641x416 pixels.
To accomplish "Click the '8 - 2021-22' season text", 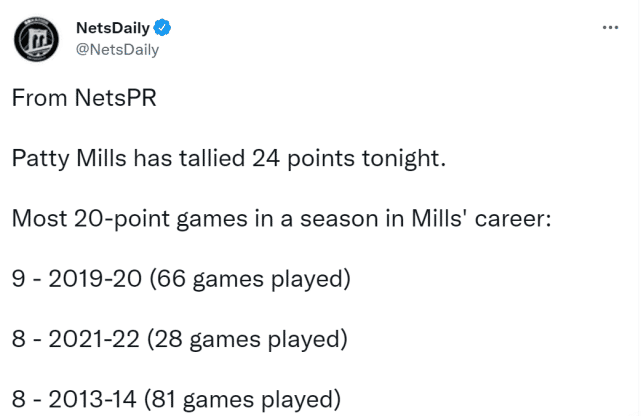I will point(75,338).
